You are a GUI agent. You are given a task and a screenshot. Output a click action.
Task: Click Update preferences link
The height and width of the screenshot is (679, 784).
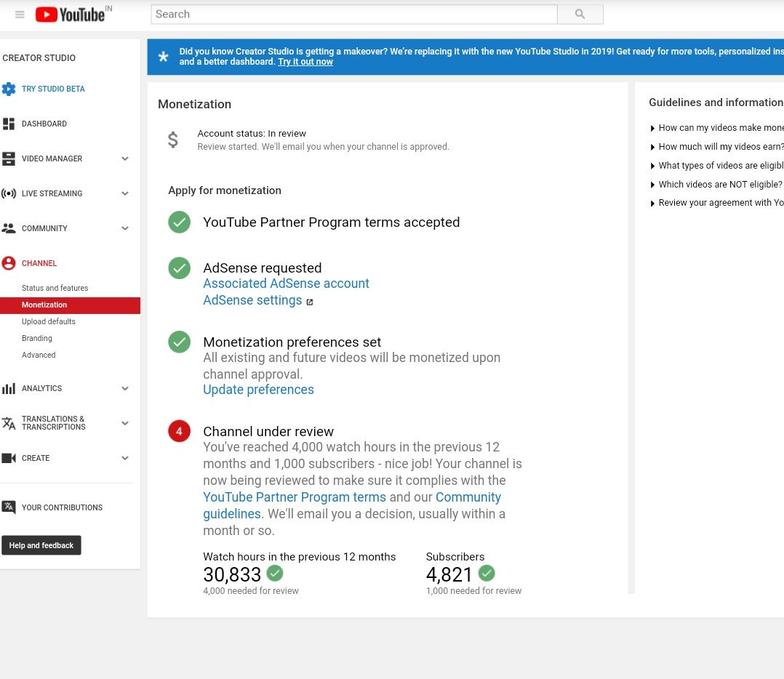[x=258, y=390]
